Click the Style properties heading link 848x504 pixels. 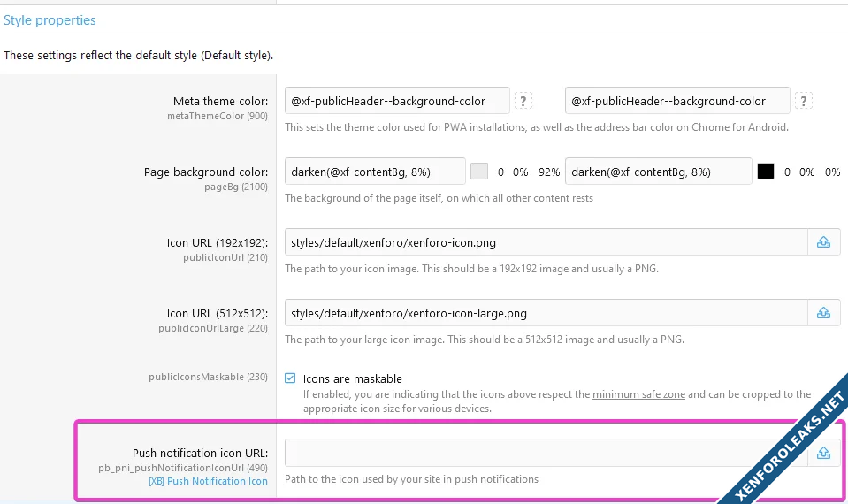50,19
